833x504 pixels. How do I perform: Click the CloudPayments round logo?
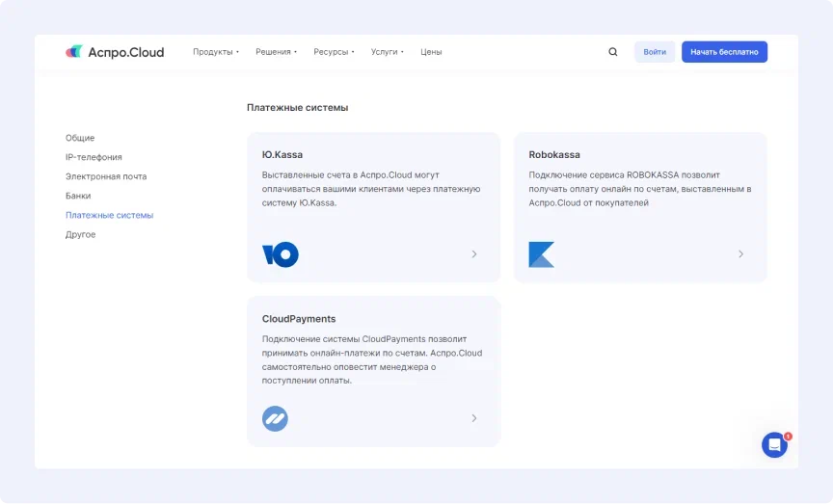pos(275,418)
